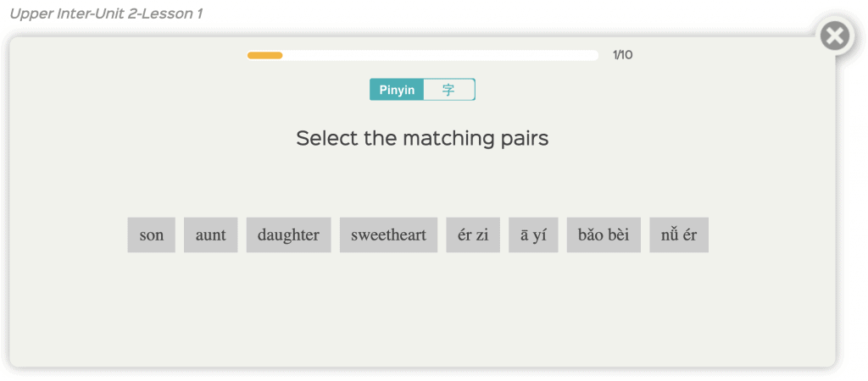Image resolution: width=868 pixels, height=381 pixels.
Task: Click the empty white progress bar track
Action: pyautogui.click(x=441, y=55)
